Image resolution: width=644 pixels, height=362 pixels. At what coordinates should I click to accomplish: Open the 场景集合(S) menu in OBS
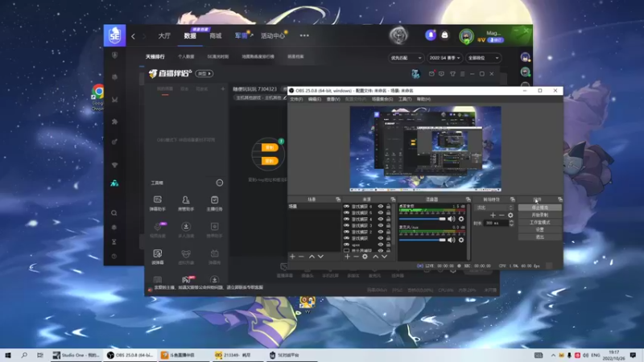(x=382, y=99)
